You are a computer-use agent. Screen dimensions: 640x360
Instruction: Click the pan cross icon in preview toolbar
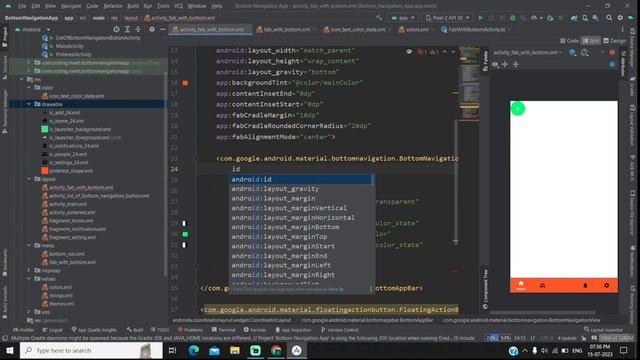pos(505,64)
